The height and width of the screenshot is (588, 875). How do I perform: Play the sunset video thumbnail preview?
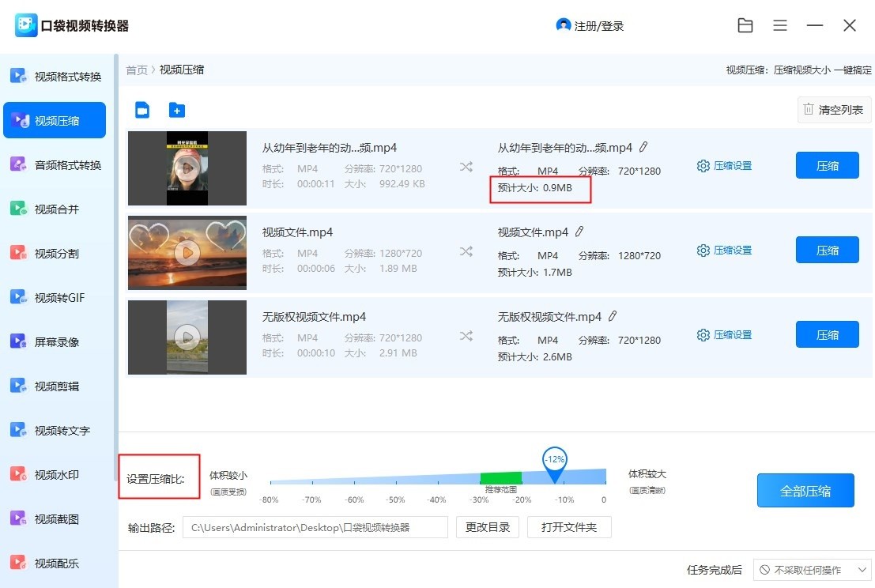tap(187, 252)
